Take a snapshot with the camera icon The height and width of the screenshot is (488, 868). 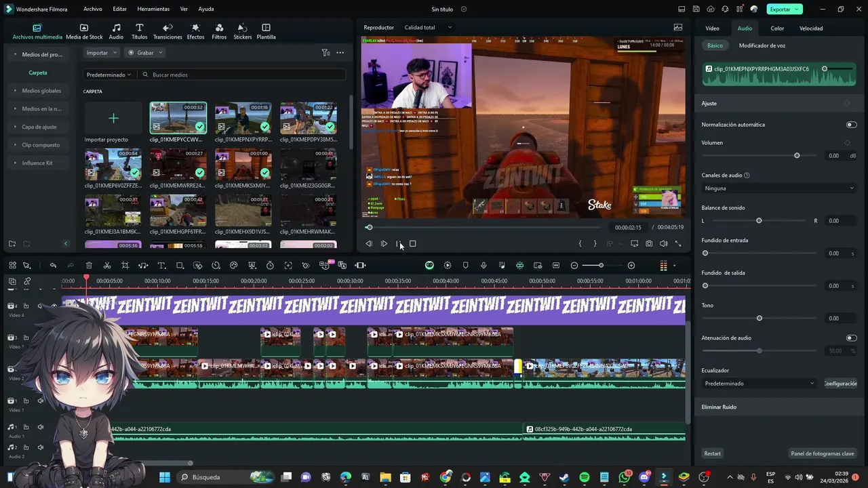pos(649,243)
